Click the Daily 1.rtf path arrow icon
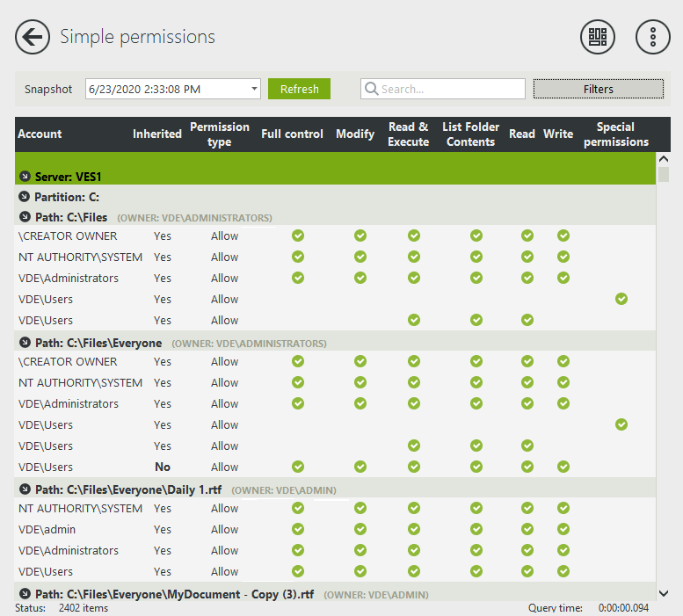The width and height of the screenshot is (683, 616). [25, 489]
